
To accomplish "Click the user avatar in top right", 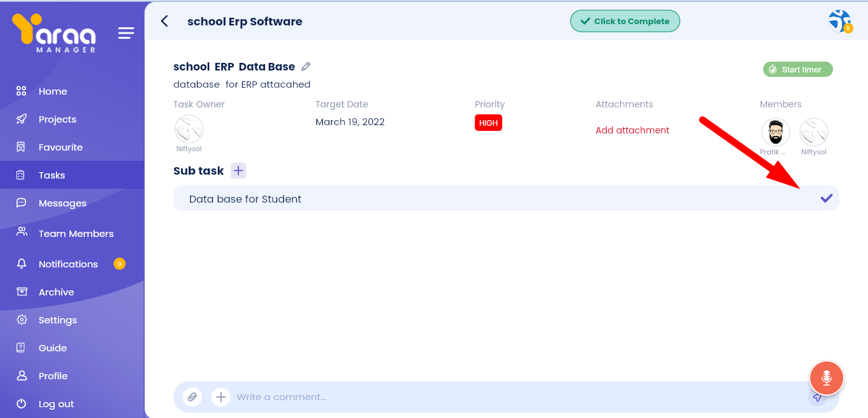I will [x=839, y=21].
